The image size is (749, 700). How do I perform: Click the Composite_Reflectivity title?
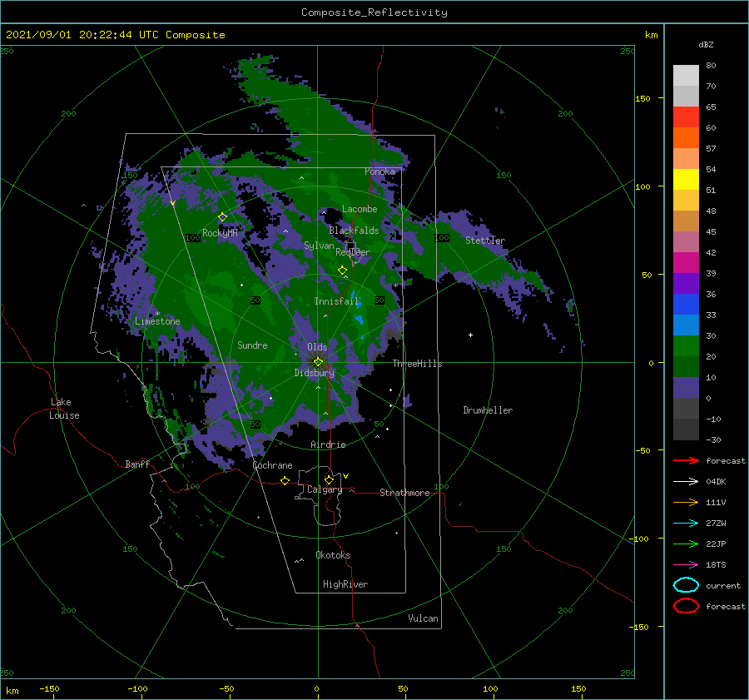point(374,12)
